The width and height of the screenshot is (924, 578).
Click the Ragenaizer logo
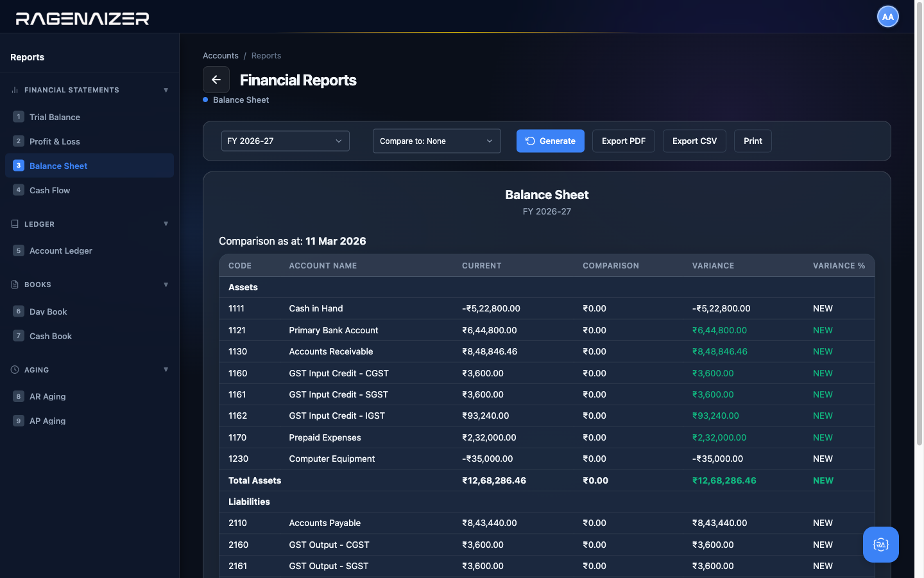click(83, 19)
